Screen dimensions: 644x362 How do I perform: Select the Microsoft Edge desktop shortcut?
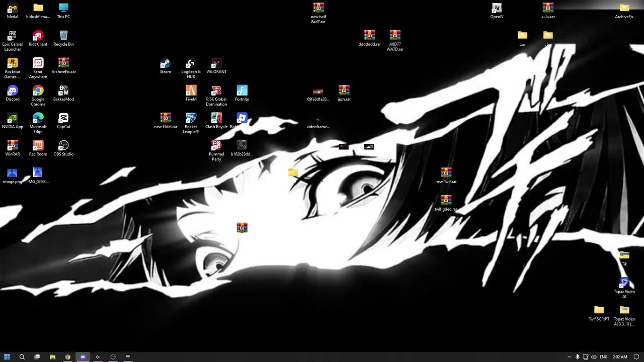coord(38,123)
